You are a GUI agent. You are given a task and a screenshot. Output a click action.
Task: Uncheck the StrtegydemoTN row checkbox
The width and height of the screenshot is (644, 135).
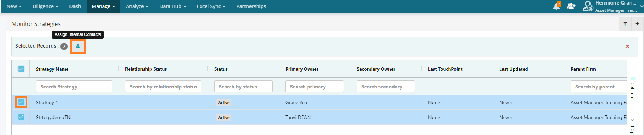(x=21, y=117)
